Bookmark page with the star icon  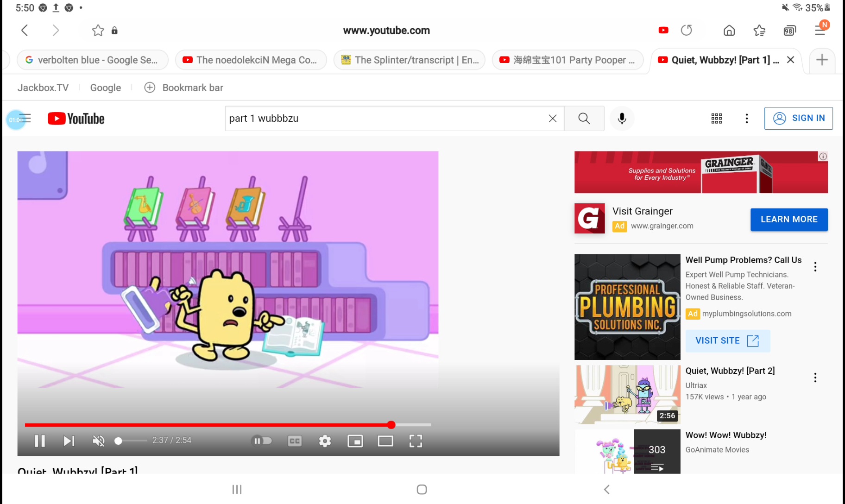tap(98, 31)
